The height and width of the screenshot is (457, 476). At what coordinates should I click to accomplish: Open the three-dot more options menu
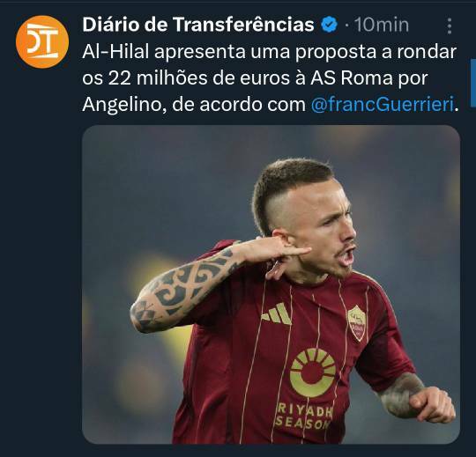[x=450, y=26]
